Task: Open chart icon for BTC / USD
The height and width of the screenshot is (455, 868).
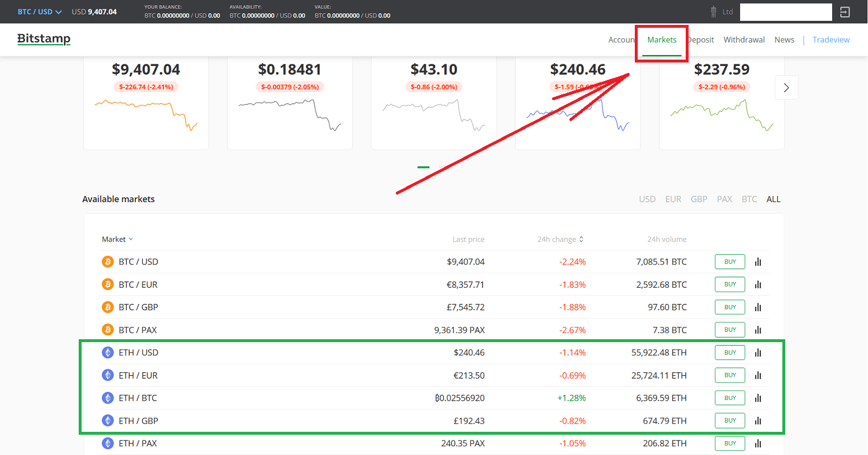Action: point(758,262)
